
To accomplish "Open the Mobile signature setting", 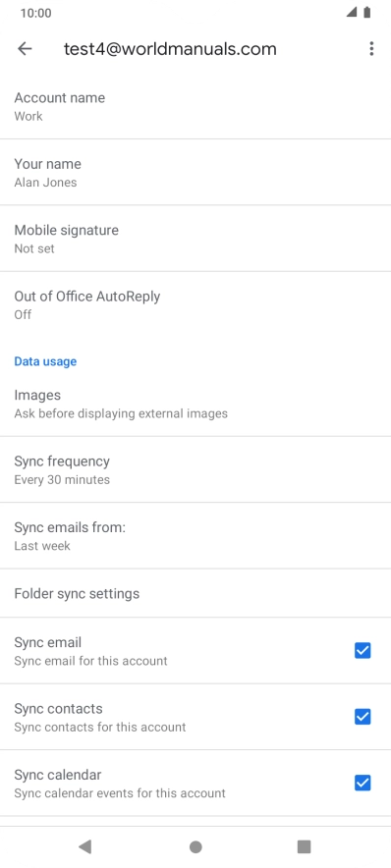I will (195, 239).
